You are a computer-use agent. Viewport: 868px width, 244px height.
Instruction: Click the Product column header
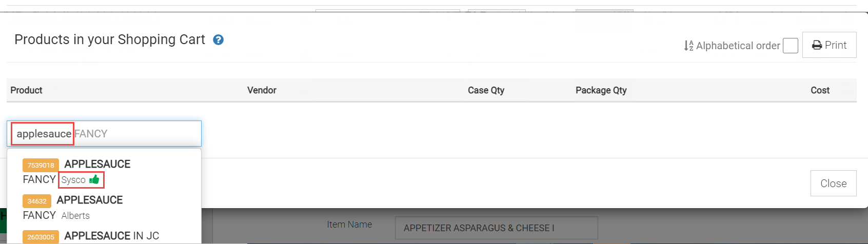[x=26, y=90]
